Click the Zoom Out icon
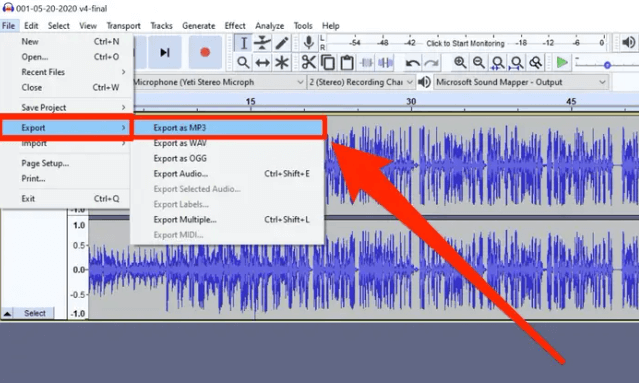 pos(479,63)
